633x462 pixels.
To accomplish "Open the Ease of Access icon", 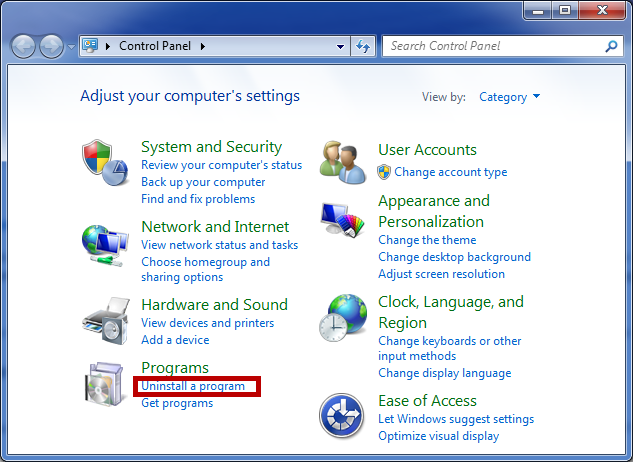I will tap(342, 416).
